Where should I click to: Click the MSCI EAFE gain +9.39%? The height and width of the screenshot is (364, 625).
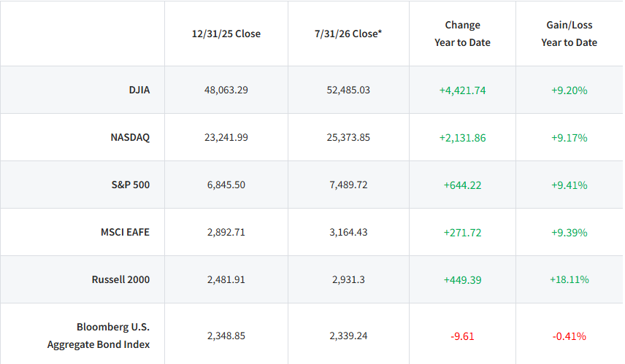point(570,233)
